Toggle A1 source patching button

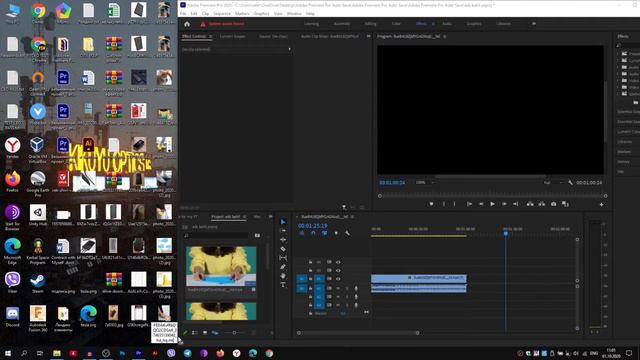point(302,288)
